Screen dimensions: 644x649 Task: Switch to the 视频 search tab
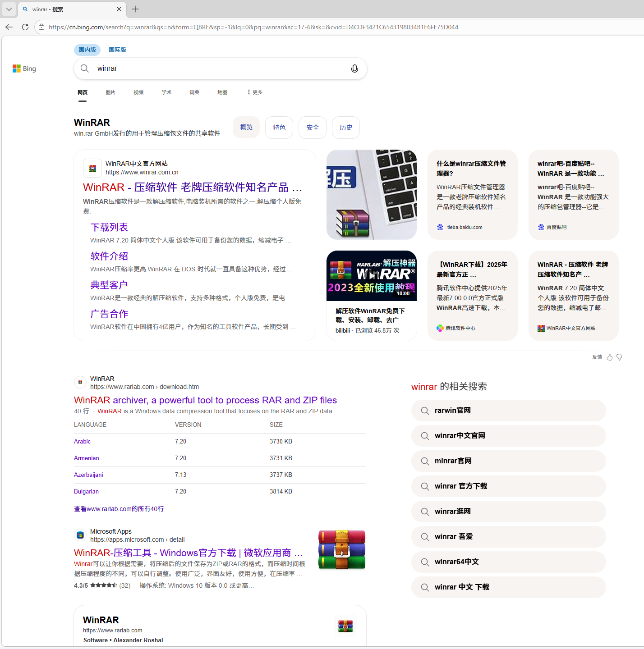[x=138, y=92]
